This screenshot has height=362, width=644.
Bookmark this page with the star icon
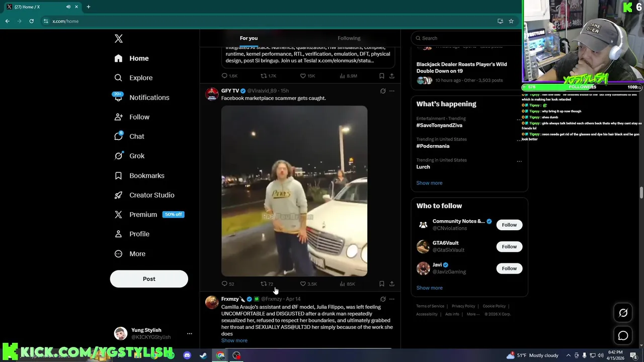(511, 21)
